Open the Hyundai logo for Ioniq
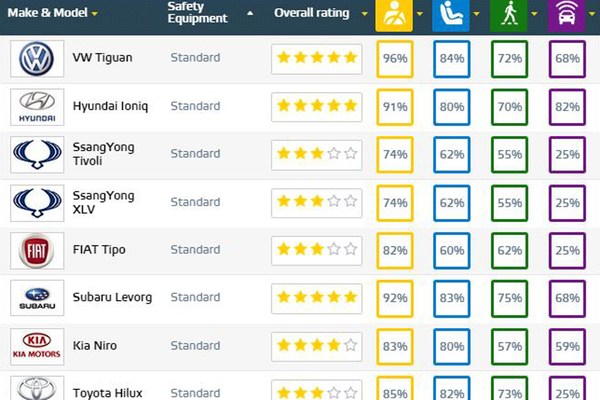The height and width of the screenshot is (400, 600). point(37,107)
